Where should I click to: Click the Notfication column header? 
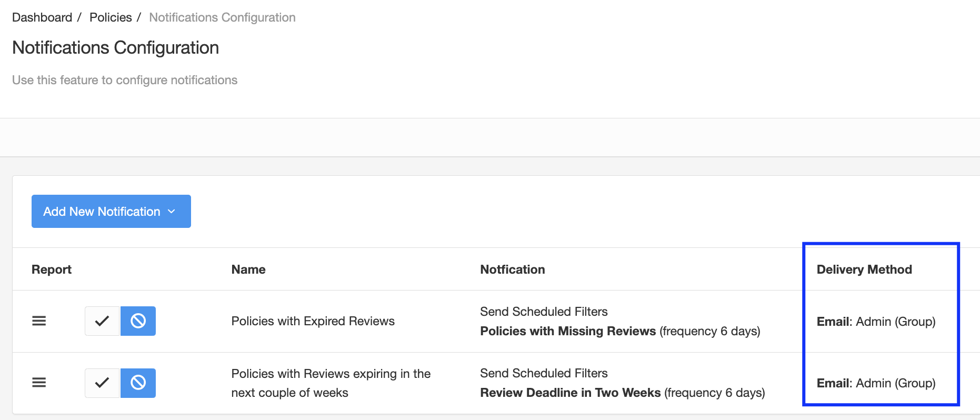point(513,269)
